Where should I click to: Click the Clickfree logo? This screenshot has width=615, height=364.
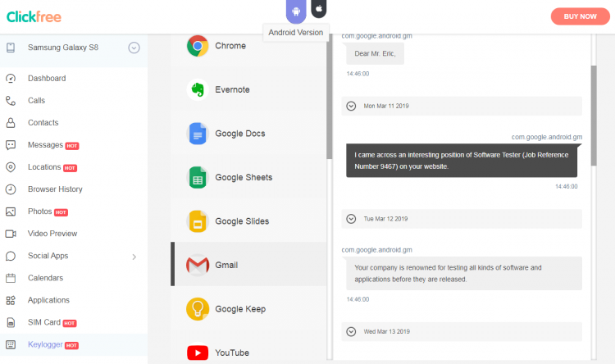point(34,16)
